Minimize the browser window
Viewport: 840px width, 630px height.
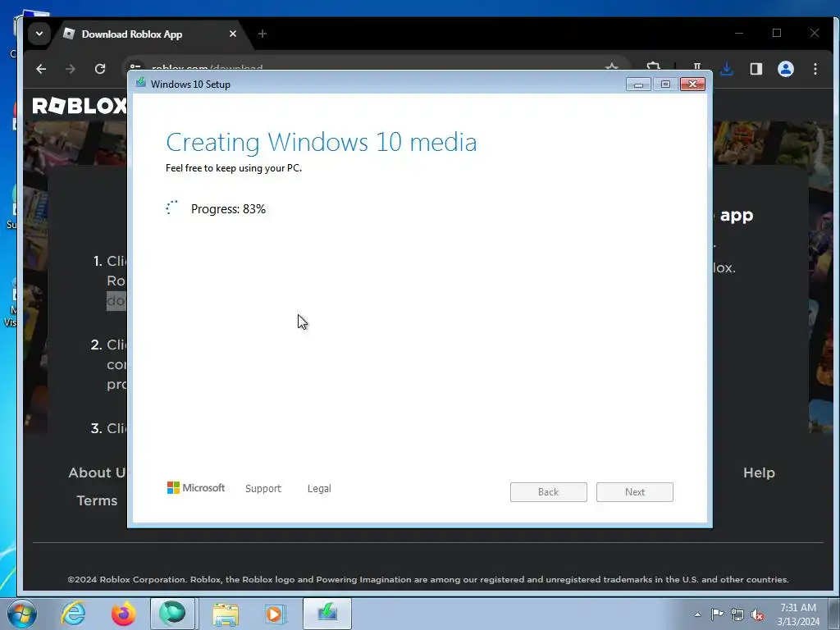pos(739,33)
